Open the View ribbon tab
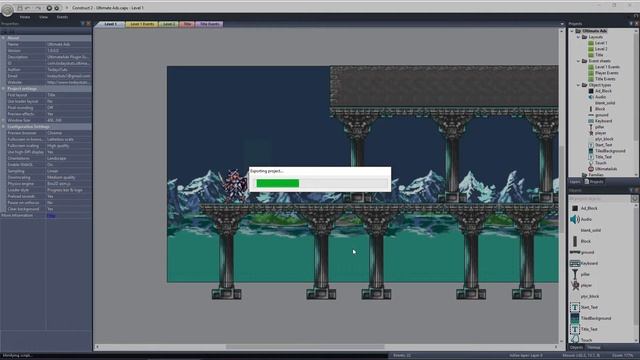 [43, 17]
